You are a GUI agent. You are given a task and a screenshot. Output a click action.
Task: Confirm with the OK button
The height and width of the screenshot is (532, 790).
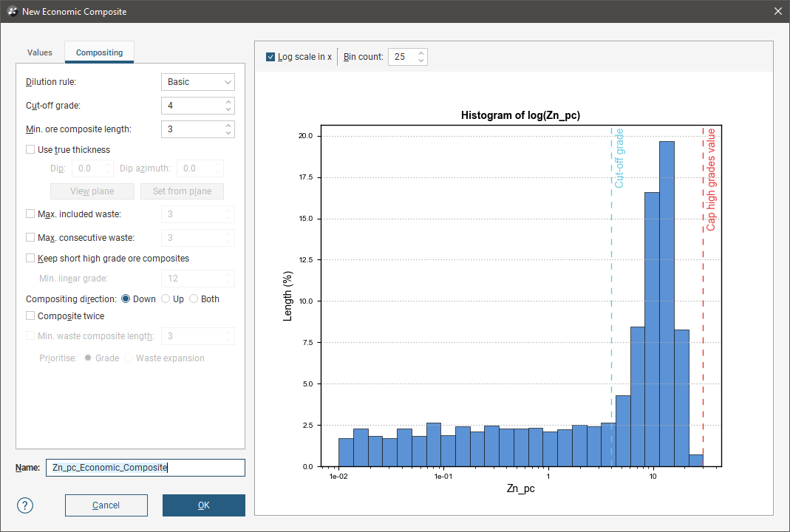tap(203, 505)
